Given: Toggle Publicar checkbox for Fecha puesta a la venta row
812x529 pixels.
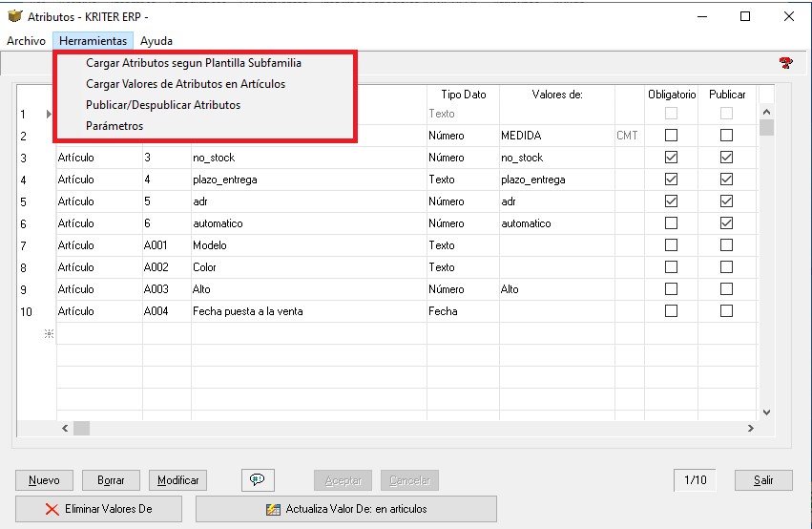Looking at the screenshot, I should pyautogui.click(x=726, y=311).
